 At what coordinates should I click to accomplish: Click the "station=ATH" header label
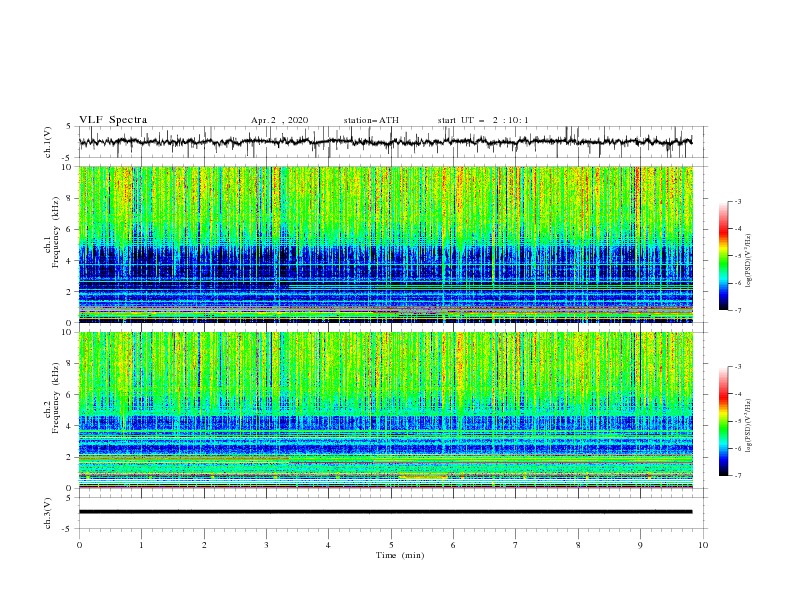click(371, 120)
